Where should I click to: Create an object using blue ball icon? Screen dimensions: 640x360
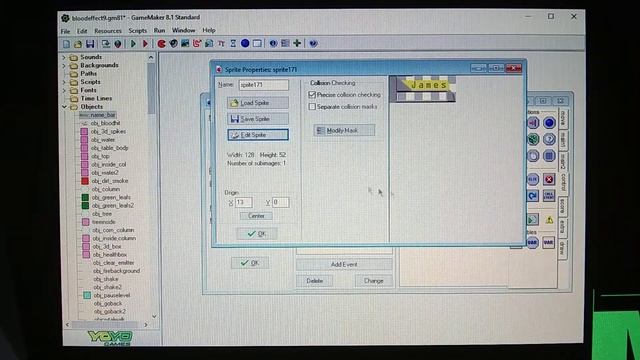pyautogui.click(x=245, y=44)
